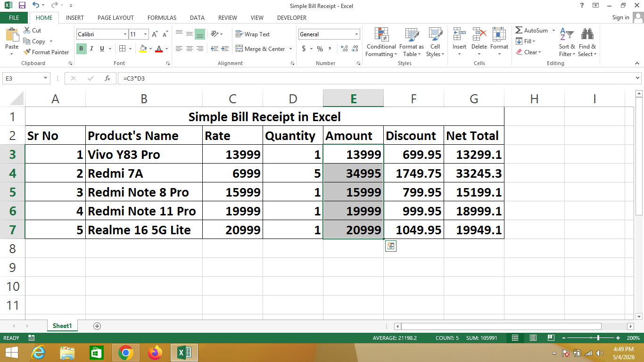Increase decimal places
This screenshot has width=644, height=362.
point(344,49)
